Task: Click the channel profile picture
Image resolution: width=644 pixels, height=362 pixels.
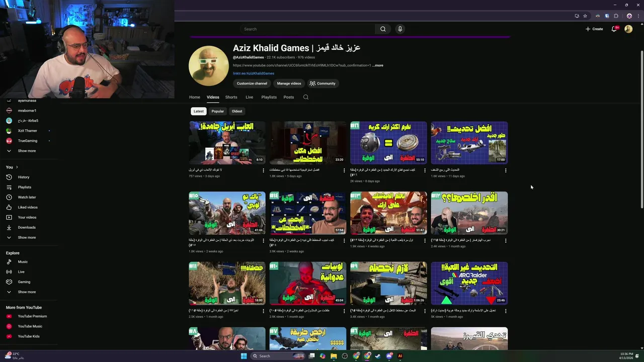Action: click(209, 66)
